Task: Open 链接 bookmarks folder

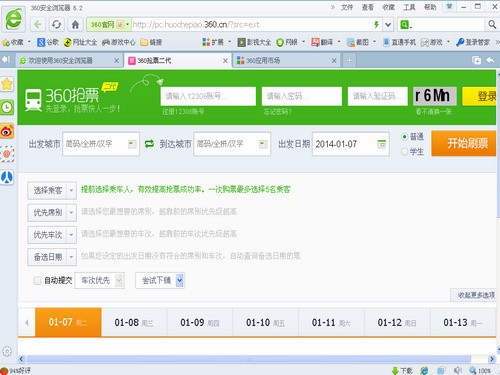Action: (151, 42)
